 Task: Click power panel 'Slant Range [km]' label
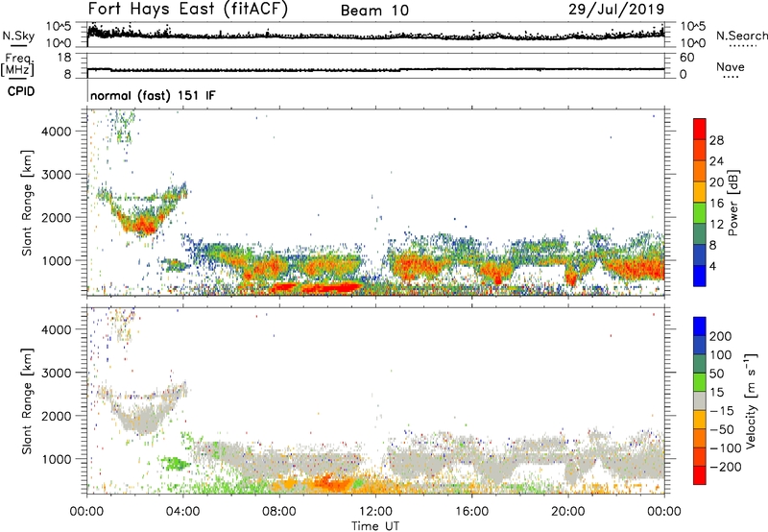[x=27, y=203]
